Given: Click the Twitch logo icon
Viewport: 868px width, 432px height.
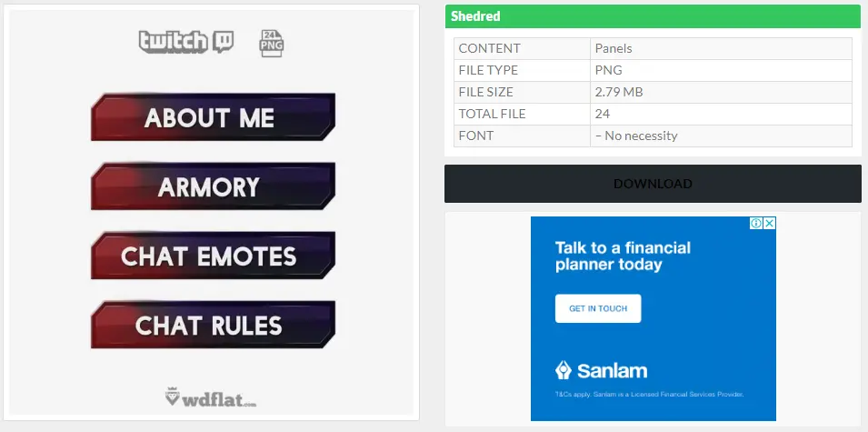Looking at the screenshot, I should (186, 42).
